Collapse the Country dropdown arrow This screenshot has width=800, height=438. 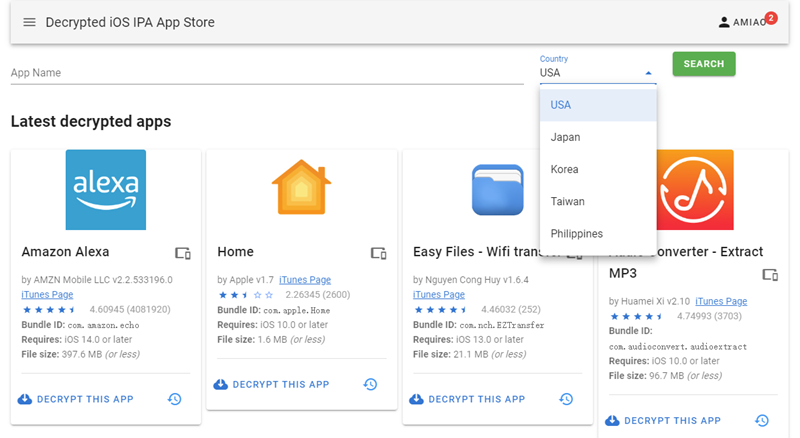pos(648,73)
